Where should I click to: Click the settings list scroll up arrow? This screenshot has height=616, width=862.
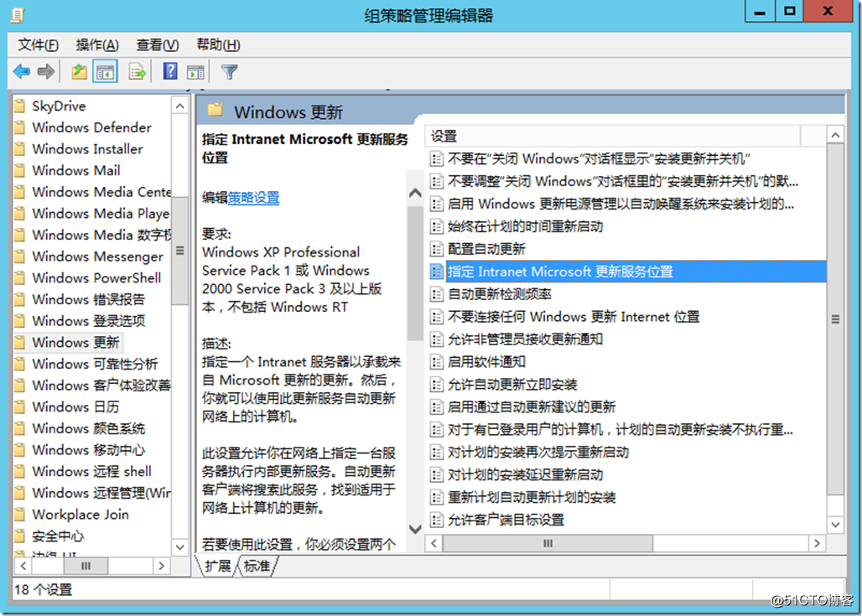(x=835, y=135)
